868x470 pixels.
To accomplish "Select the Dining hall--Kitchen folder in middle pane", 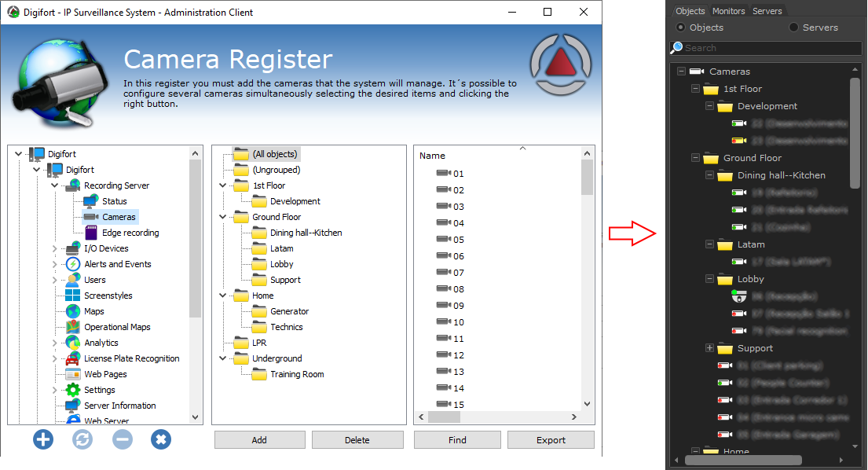I will tap(306, 233).
